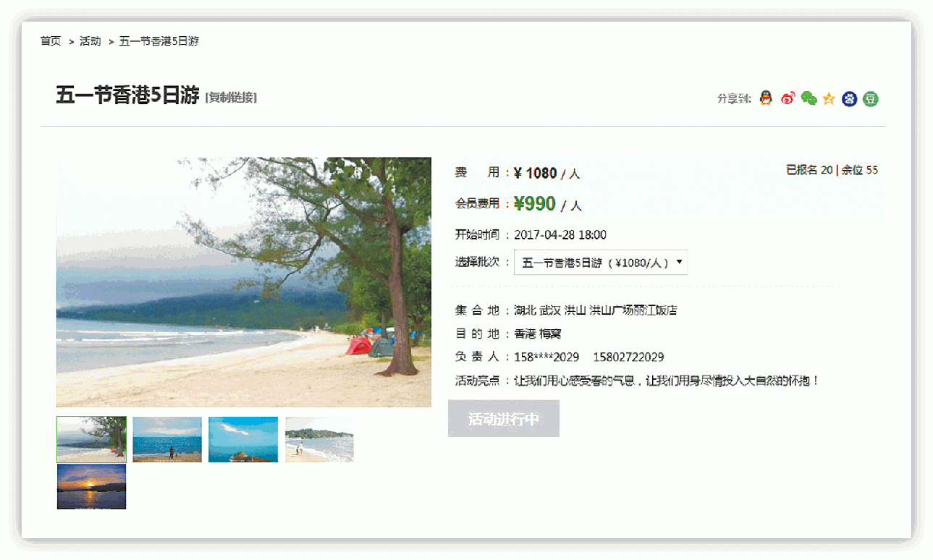Click the 复制链接 copy link
This screenshot has height=560, width=933.
(x=232, y=98)
